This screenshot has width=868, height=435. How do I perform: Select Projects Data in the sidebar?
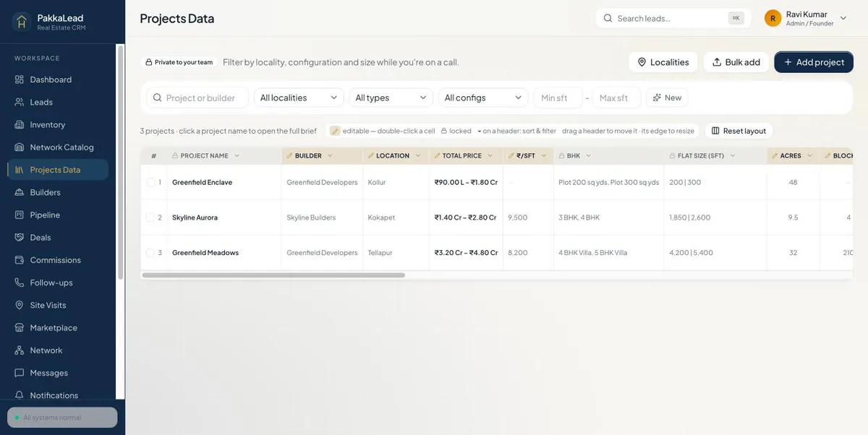[x=59, y=170]
